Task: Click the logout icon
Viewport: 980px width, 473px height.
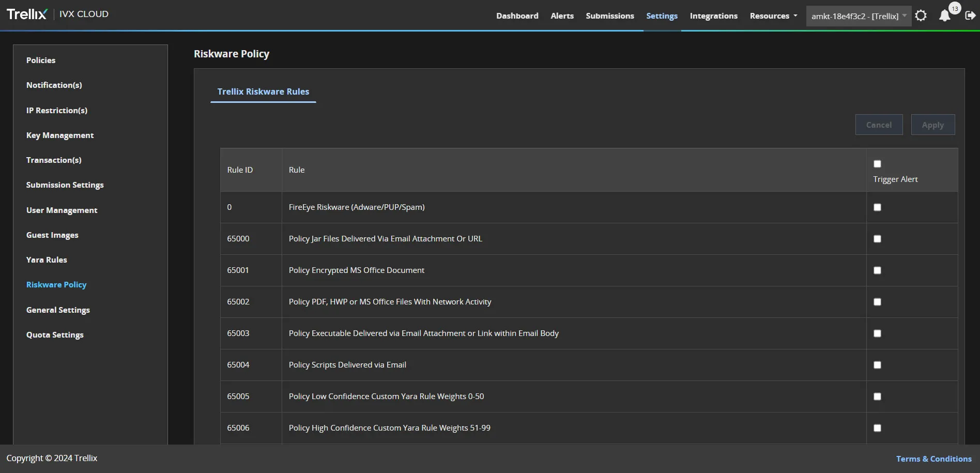Action: [970, 16]
